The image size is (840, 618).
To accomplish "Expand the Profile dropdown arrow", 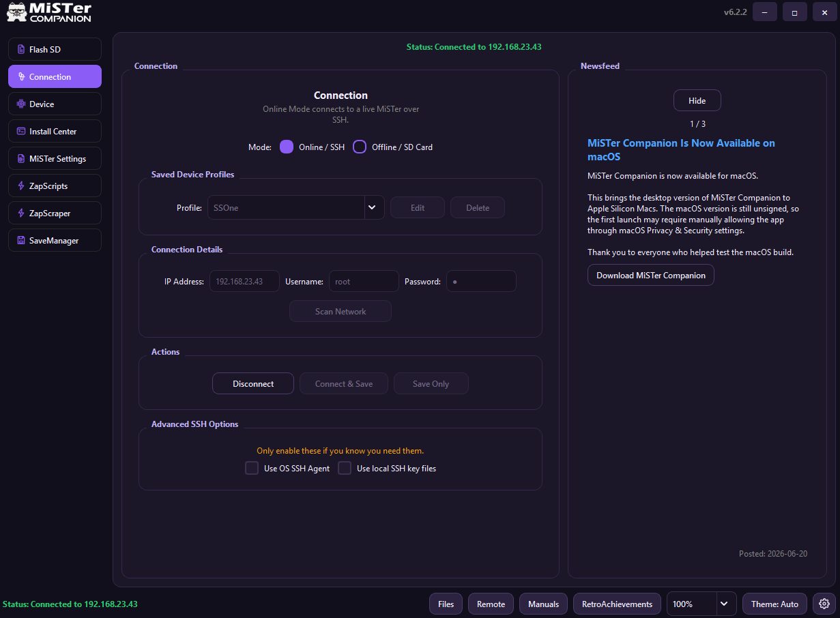I will coord(374,207).
